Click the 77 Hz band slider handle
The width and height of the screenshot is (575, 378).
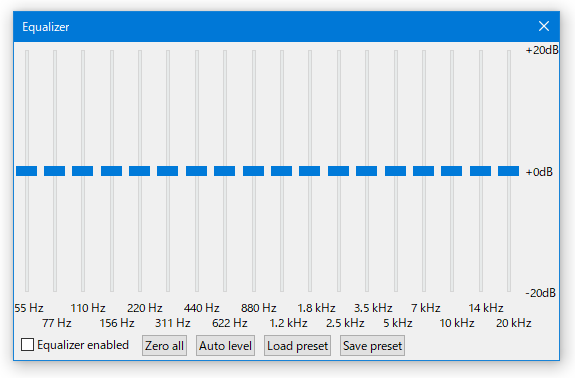[55, 171]
